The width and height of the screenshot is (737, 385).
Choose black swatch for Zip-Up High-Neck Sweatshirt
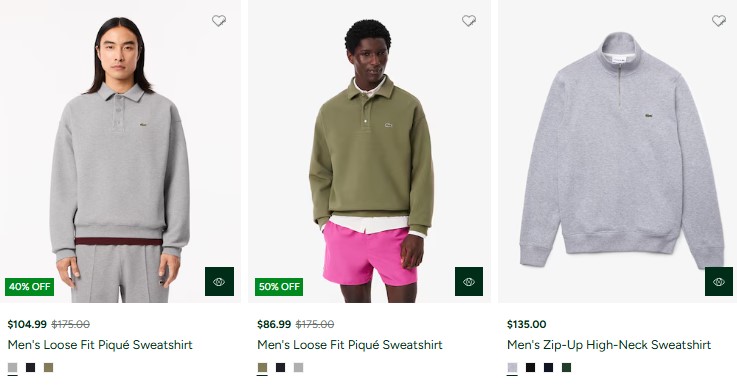[531, 368]
